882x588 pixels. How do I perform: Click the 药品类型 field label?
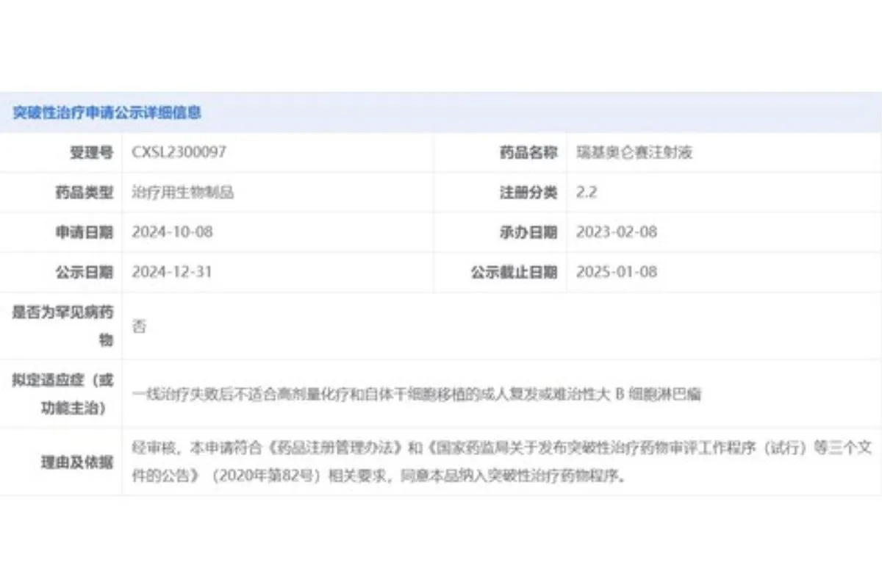[85, 193]
